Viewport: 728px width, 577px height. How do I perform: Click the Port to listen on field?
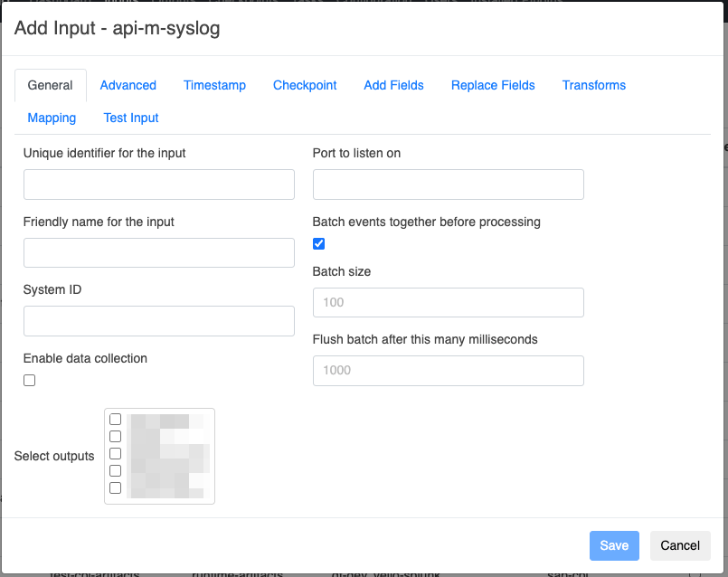pyautogui.click(x=448, y=184)
